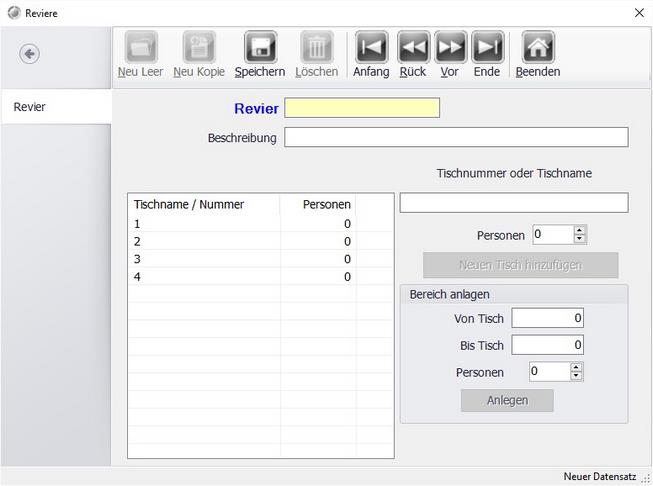The height and width of the screenshot is (486, 653).
Task: Decrease the upper Personen spinner value
Action: coord(579,239)
